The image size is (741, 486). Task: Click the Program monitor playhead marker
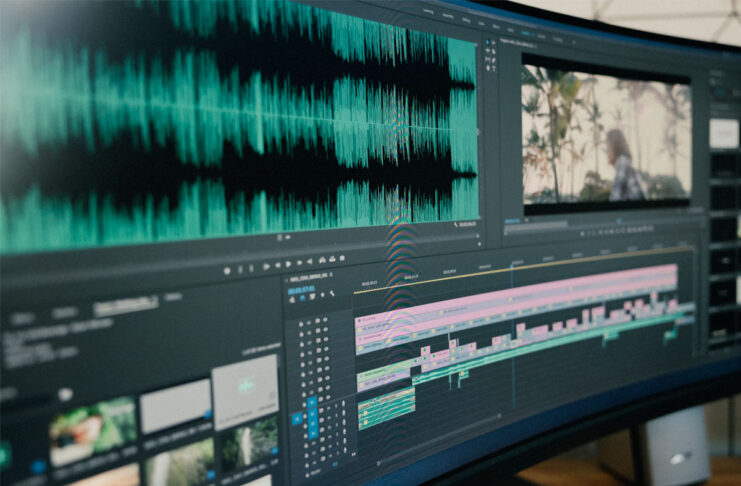[x=619, y=221]
